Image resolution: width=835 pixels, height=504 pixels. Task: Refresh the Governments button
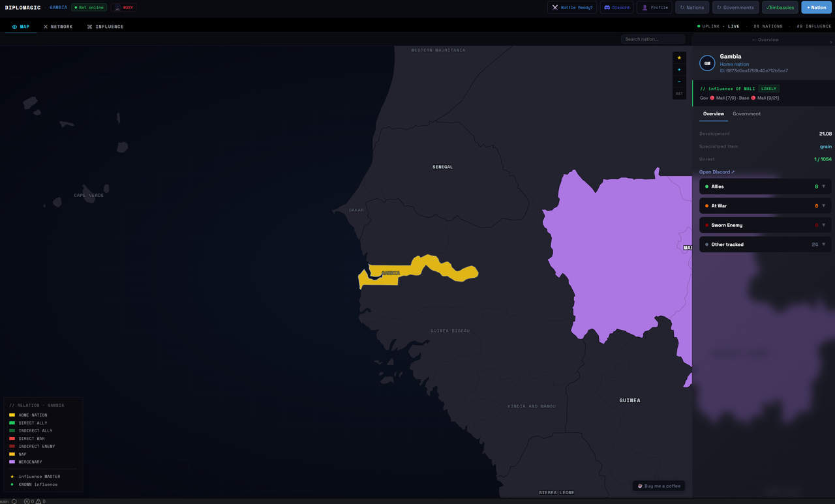tap(735, 8)
